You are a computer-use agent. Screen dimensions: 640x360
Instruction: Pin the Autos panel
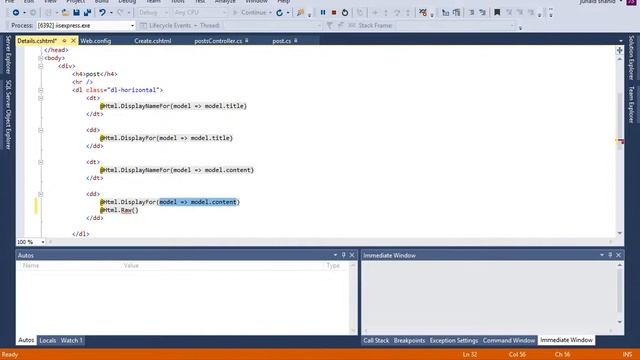coord(344,255)
